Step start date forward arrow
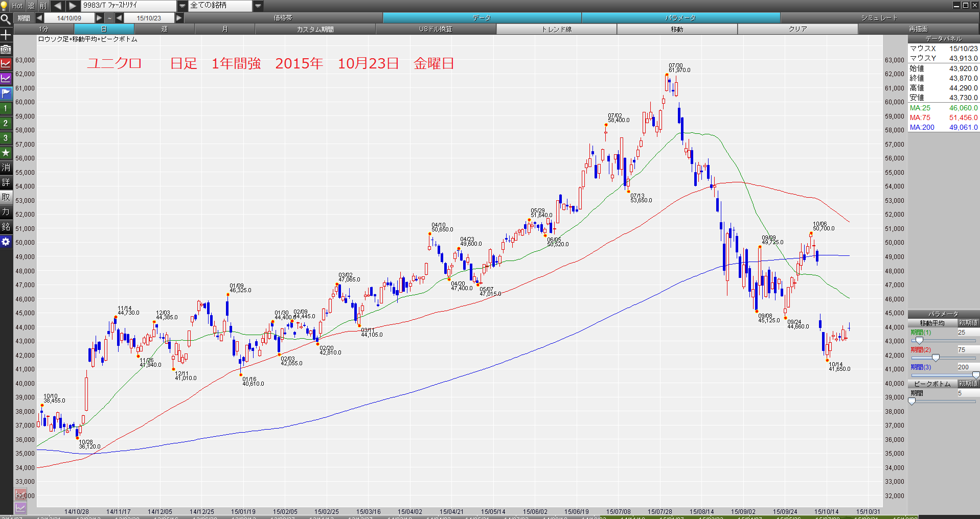 pyautogui.click(x=99, y=18)
